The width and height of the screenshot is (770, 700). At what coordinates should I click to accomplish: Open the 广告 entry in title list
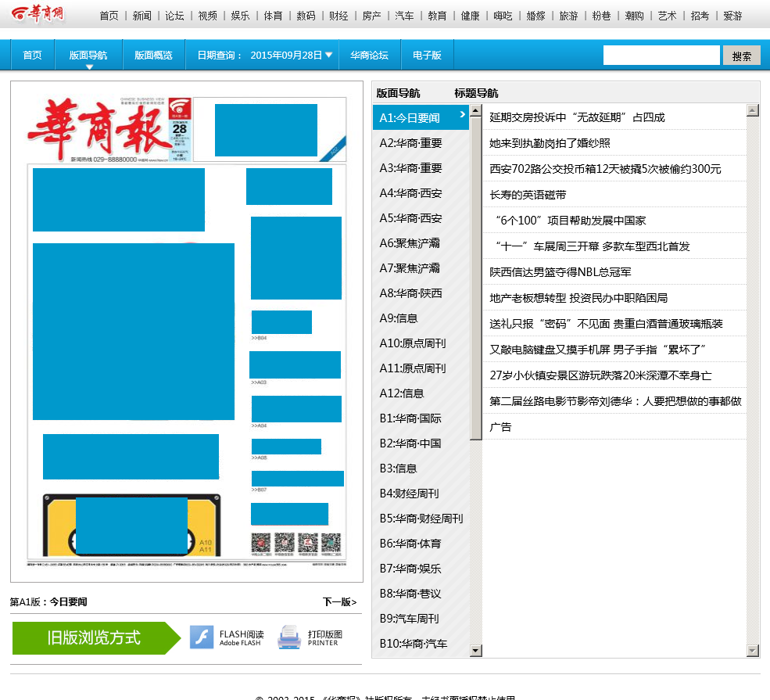coord(500,427)
